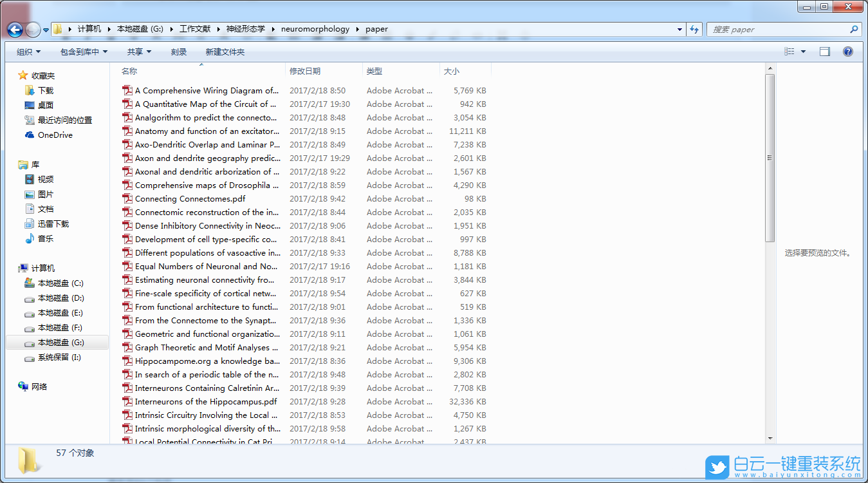This screenshot has height=483, width=868.
Task: Select 本地磁盘 (G:) in navigation tree
Action: click(x=60, y=343)
